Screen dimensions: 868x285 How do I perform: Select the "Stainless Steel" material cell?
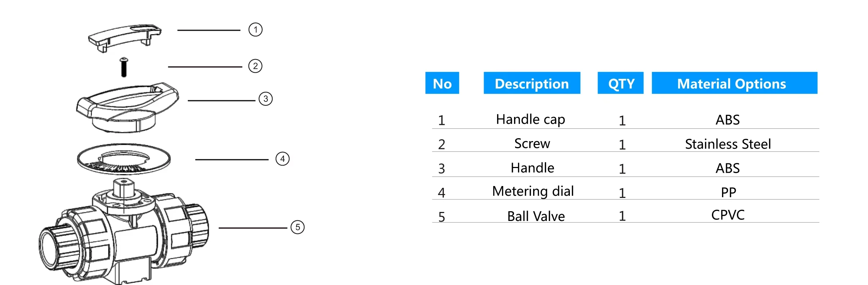click(728, 144)
